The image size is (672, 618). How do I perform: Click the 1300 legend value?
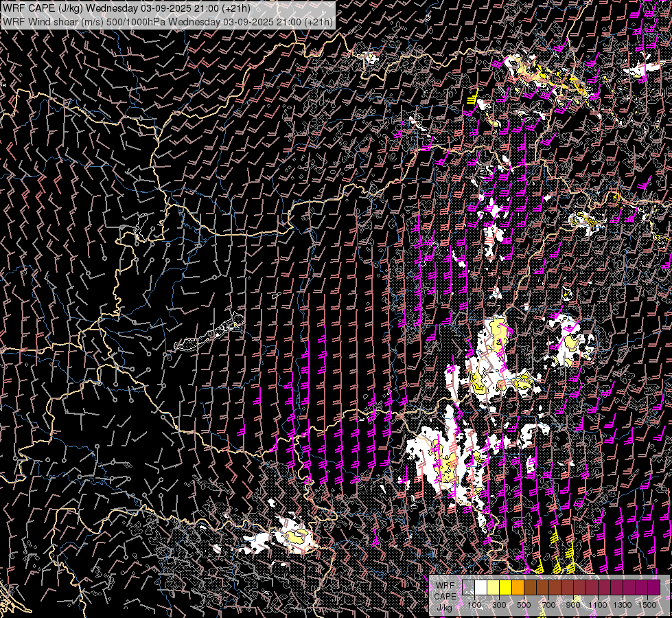[x=623, y=605]
